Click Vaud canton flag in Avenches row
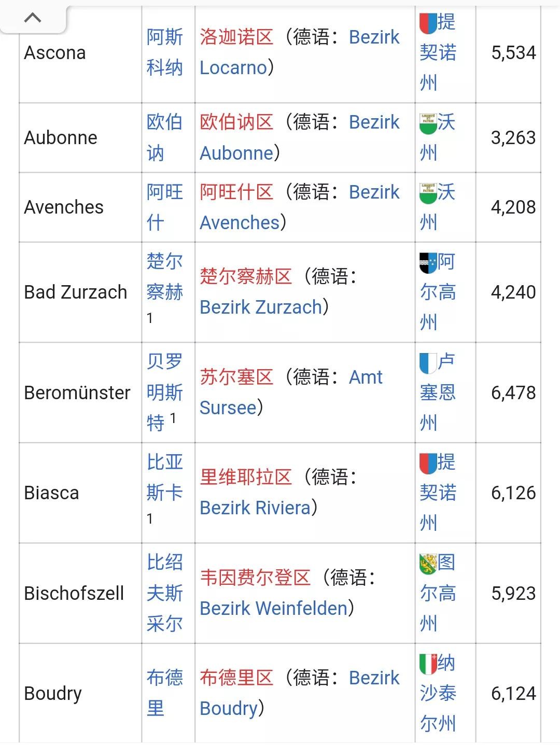The width and height of the screenshot is (560, 745). click(427, 192)
